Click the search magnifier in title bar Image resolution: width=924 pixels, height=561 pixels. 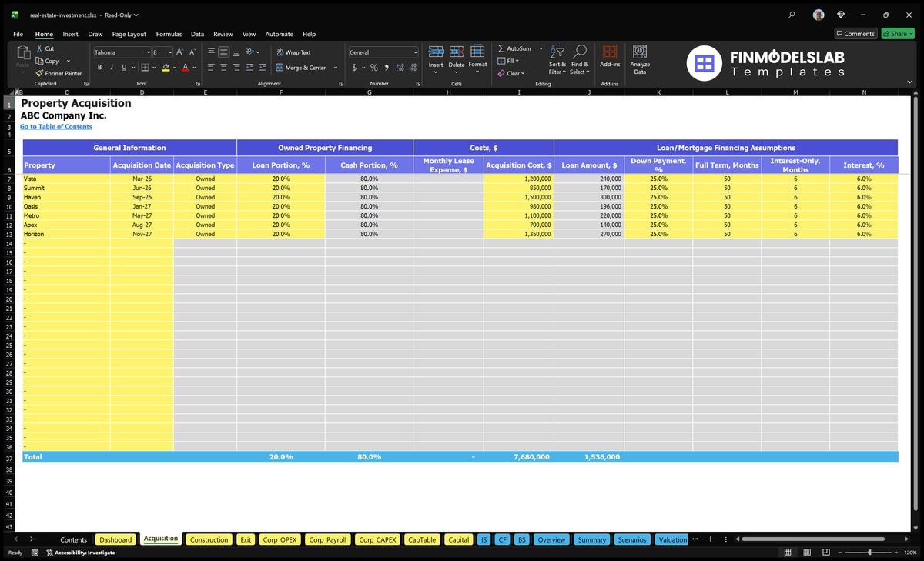click(x=792, y=15)
